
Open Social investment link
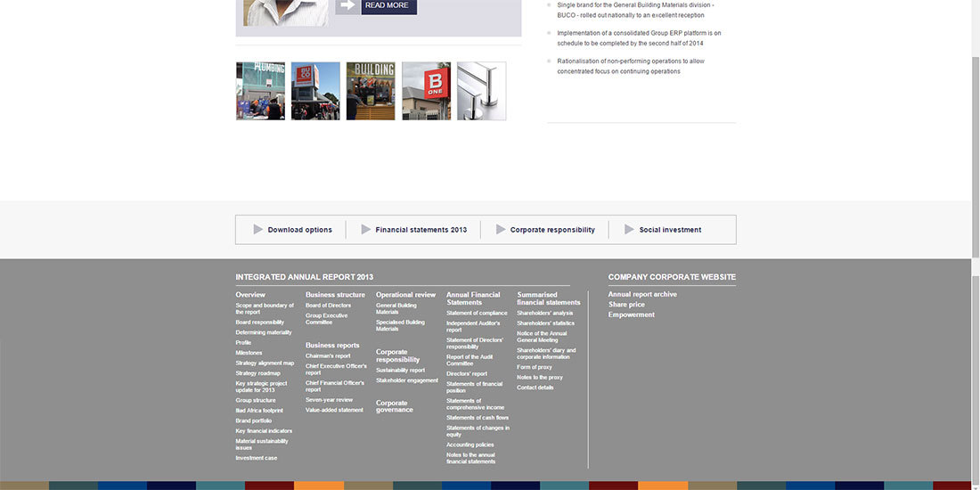(670, 230)
